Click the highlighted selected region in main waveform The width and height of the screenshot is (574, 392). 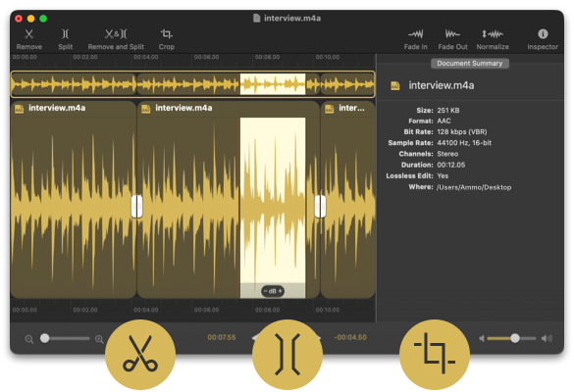(273, 208)
